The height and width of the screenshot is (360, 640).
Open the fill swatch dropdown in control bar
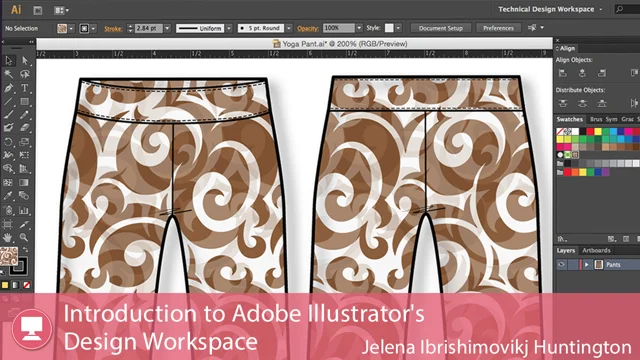pyautogui.click(x=71, y=29)
